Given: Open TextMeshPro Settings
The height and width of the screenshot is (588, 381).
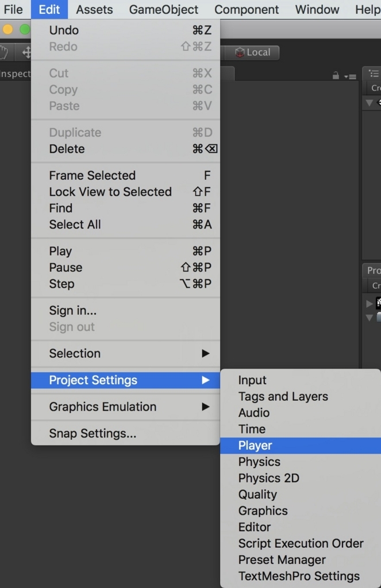Looking at the screenshot, I should click(301, 576).
